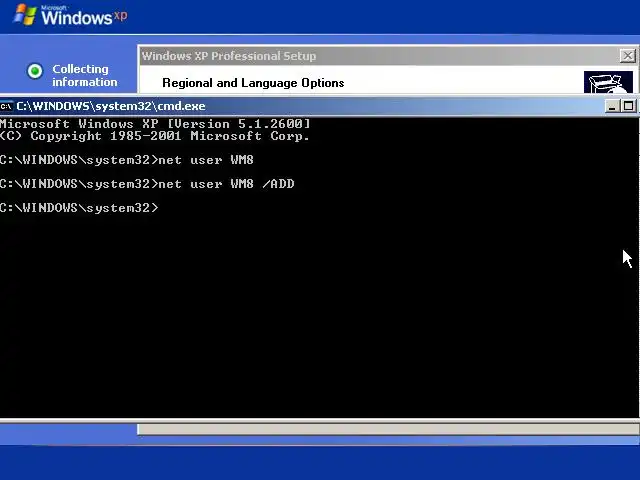Click the empty command prompt line
Screen dimensions: 640x480
[x=79, y=208]
